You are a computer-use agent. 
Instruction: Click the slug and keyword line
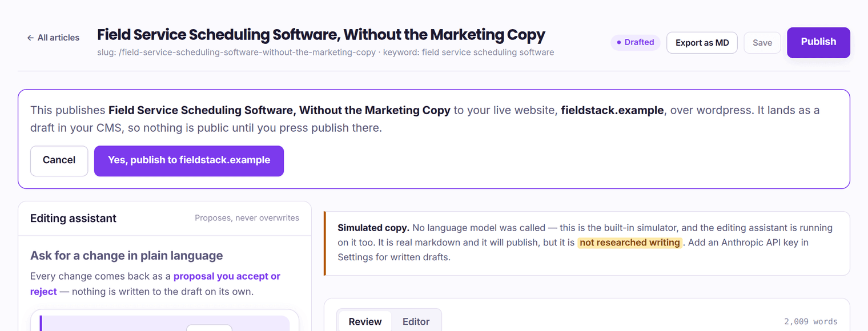pyautogui.click(x=325, y=53)
